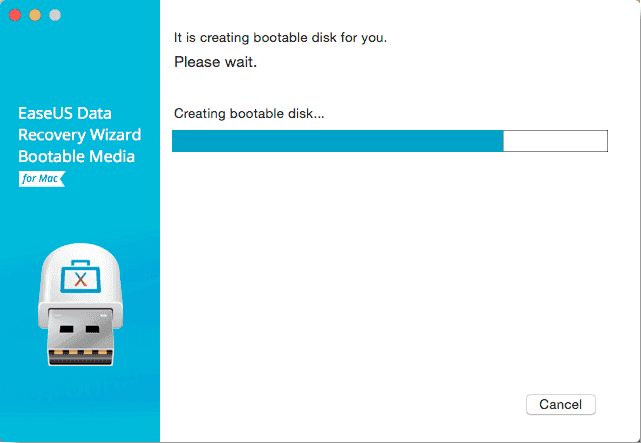Click the "Bootable Media" sidebar text
This screenshot has height=443, width=641.
coord(76,157)
